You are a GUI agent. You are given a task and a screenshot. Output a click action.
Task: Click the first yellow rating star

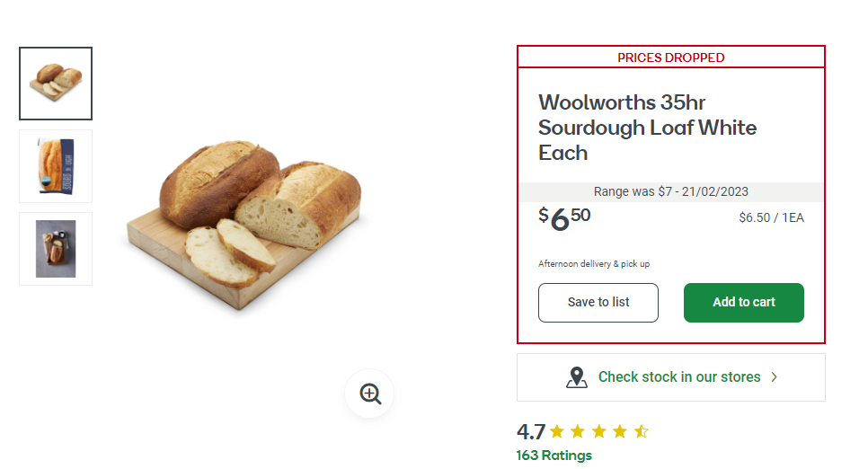pyautogui.click(x=557, y=431)
